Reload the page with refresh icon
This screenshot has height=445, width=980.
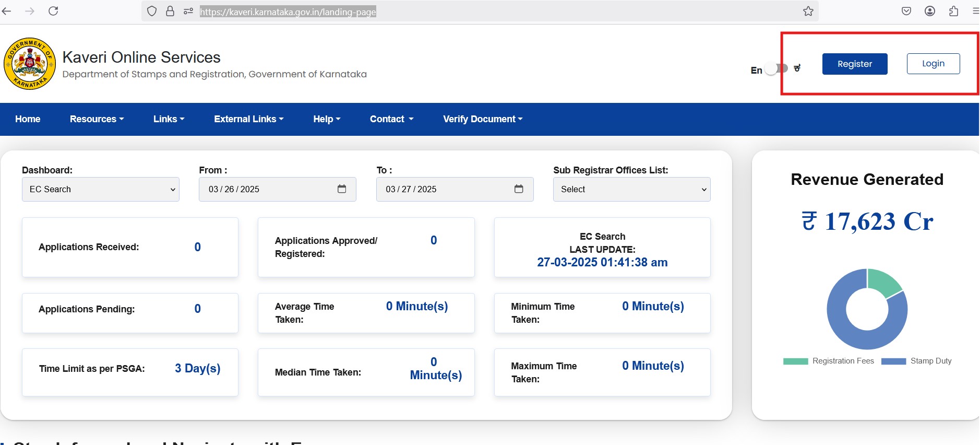point(53,11)
